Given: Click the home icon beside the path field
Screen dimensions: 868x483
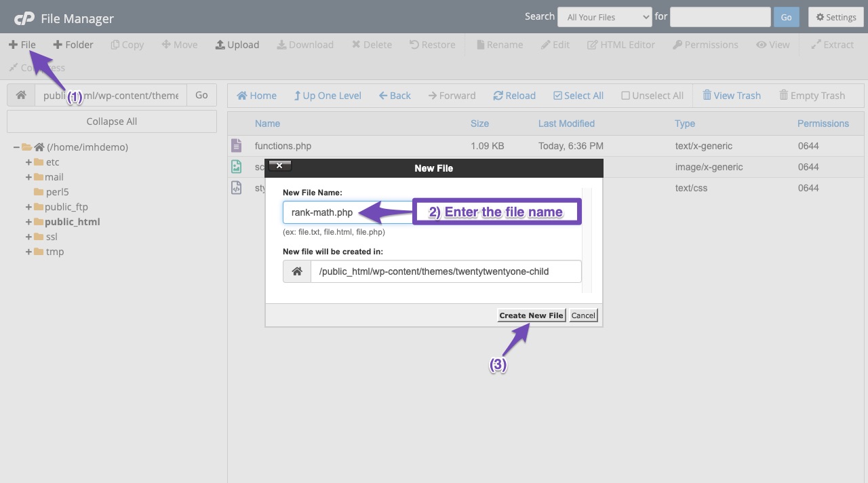Looking at the screenshot, I should [x=21, y=96].
